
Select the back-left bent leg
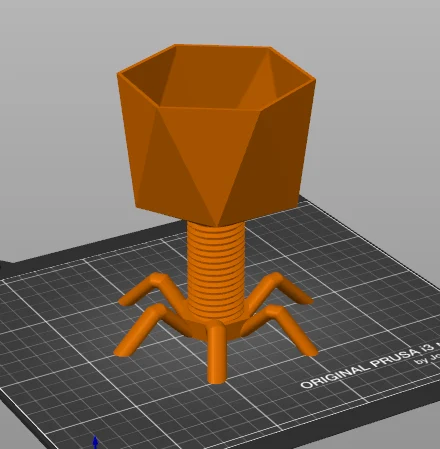point(150,288)
